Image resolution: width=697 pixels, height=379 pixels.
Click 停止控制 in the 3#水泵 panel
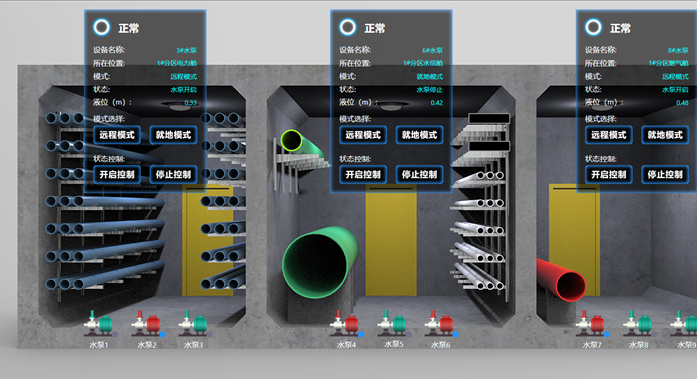tap(173, 175)
